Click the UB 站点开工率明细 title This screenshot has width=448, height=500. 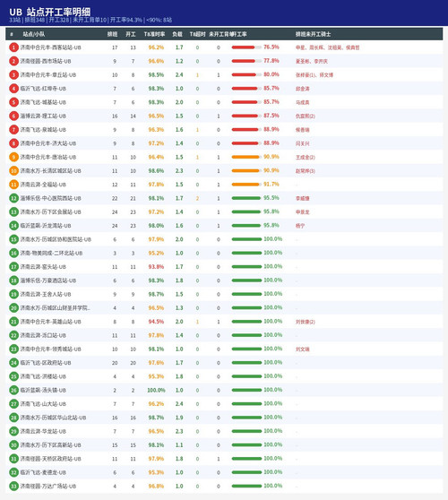click(x=50, y=13)
